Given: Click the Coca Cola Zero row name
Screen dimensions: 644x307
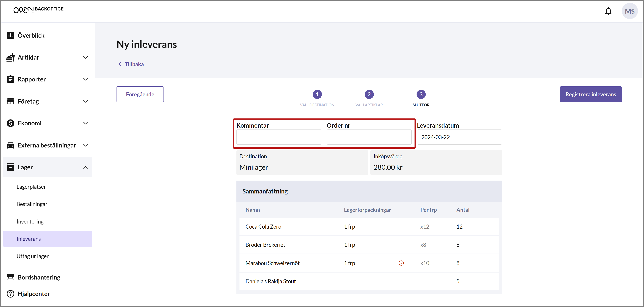Looking at the screenshot, I should tap(263, 226).
